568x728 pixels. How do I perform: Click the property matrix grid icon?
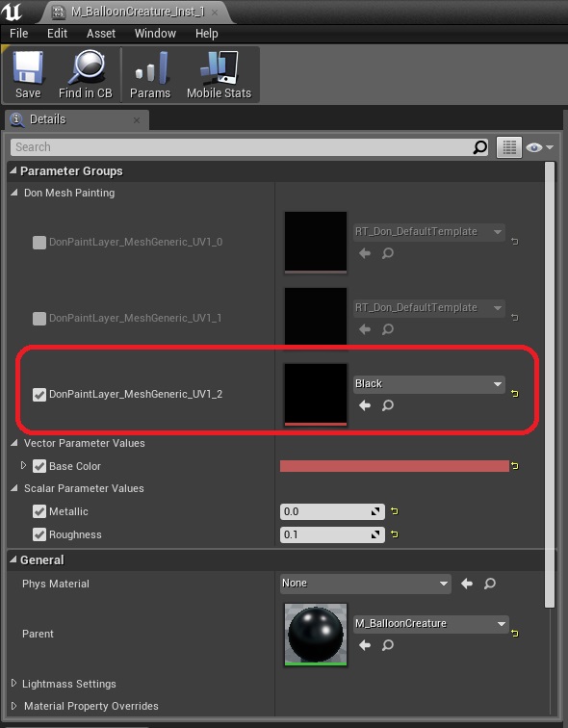pyautogui.click(x=508, y=147)
